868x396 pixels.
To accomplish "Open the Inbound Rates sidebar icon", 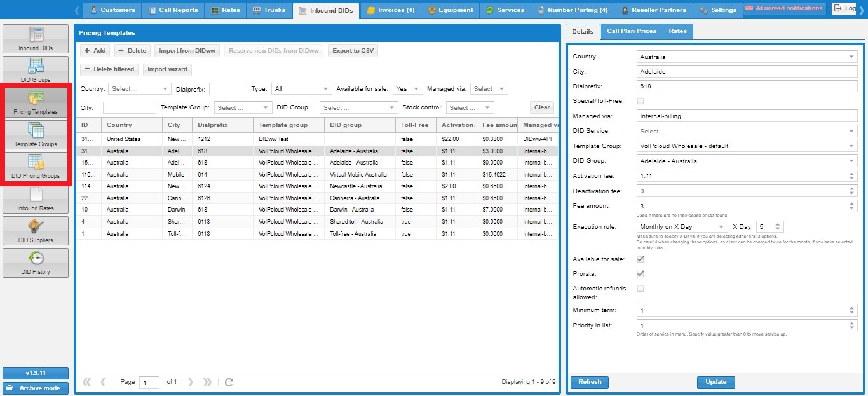I will tap(36, 199).
